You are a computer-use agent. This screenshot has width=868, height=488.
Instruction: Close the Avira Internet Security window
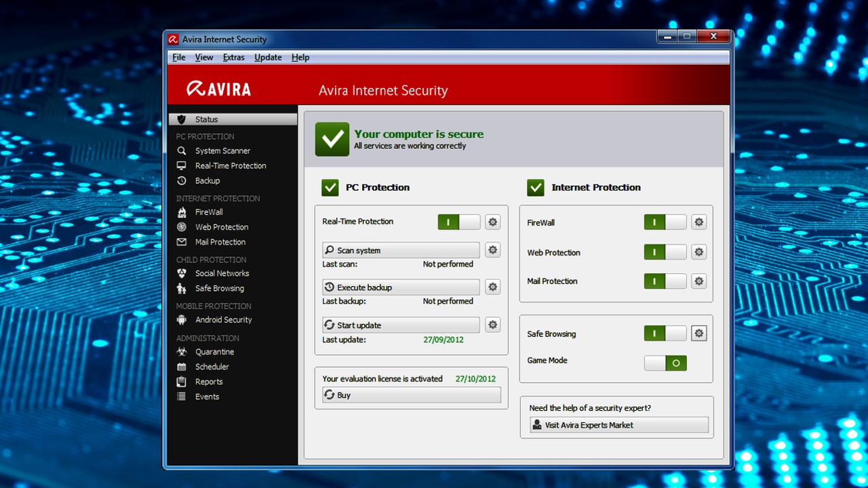712,37
